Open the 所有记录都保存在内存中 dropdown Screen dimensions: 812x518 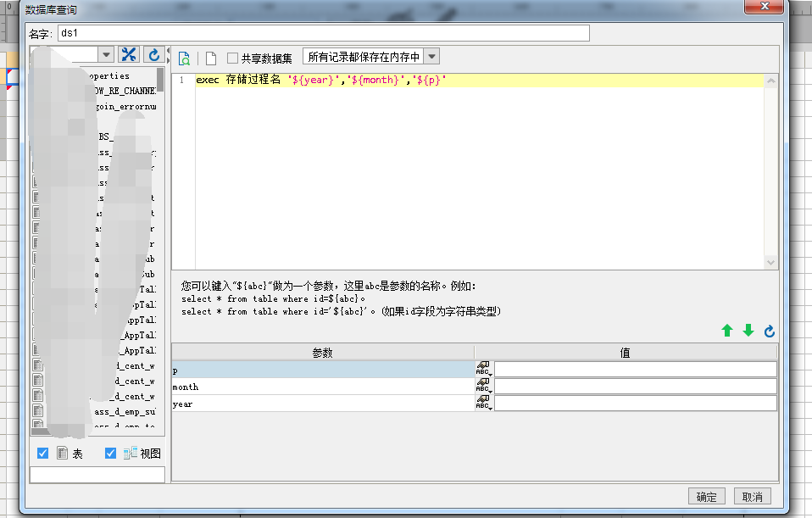click(x=431, y=57)
